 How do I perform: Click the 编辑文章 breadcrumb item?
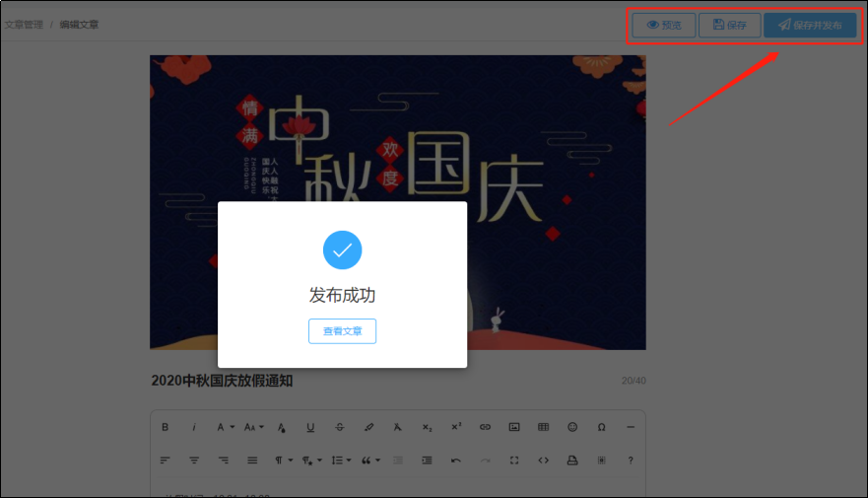(79, 25)
